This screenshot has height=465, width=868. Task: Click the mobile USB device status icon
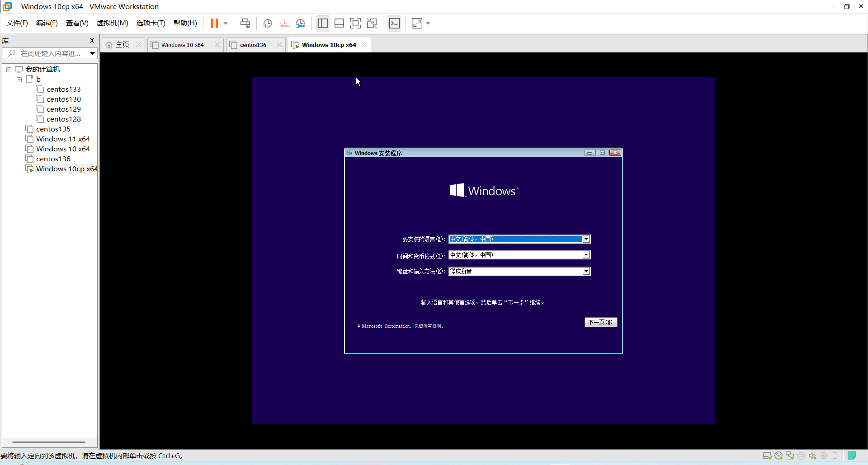[835, 456]
